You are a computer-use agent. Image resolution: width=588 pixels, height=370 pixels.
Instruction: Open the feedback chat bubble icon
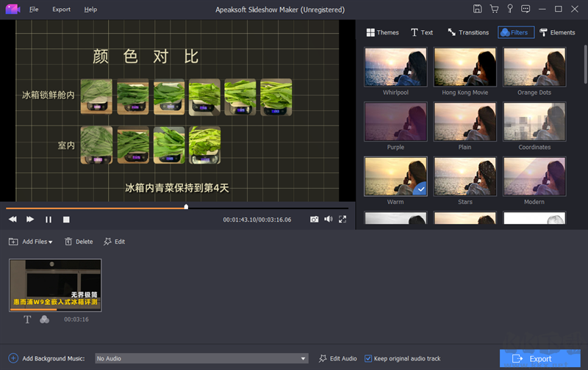tap(526, 9)
